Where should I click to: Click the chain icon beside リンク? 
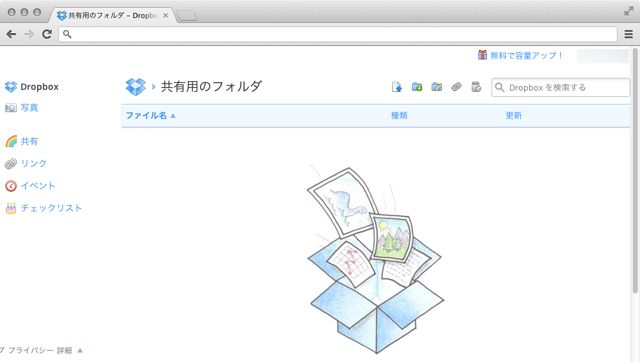[11, 164]
